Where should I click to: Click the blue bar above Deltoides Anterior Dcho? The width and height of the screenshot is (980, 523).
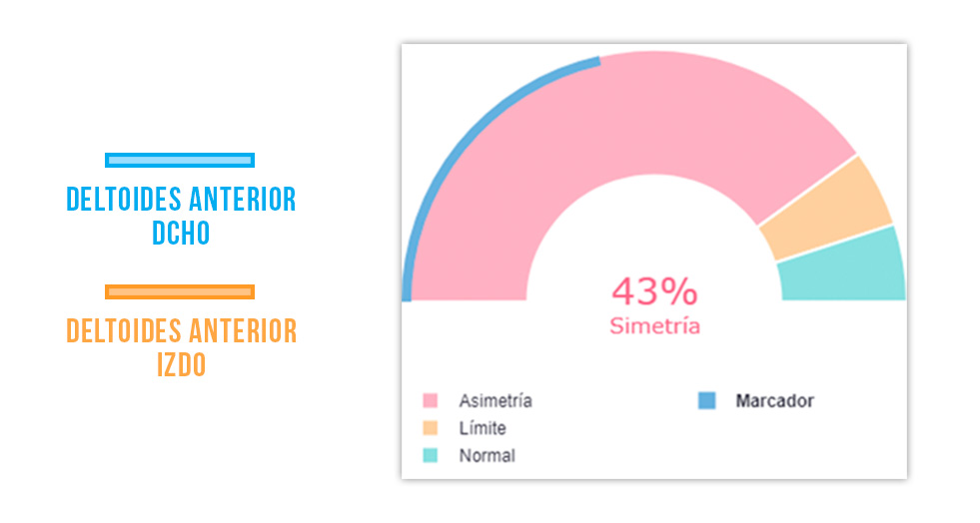[180, 160]
